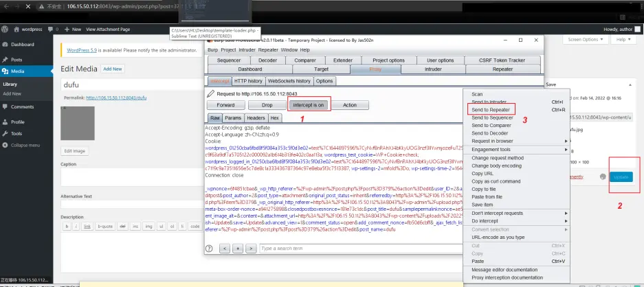Open site home icon next to wordpress

click(16, 29)
